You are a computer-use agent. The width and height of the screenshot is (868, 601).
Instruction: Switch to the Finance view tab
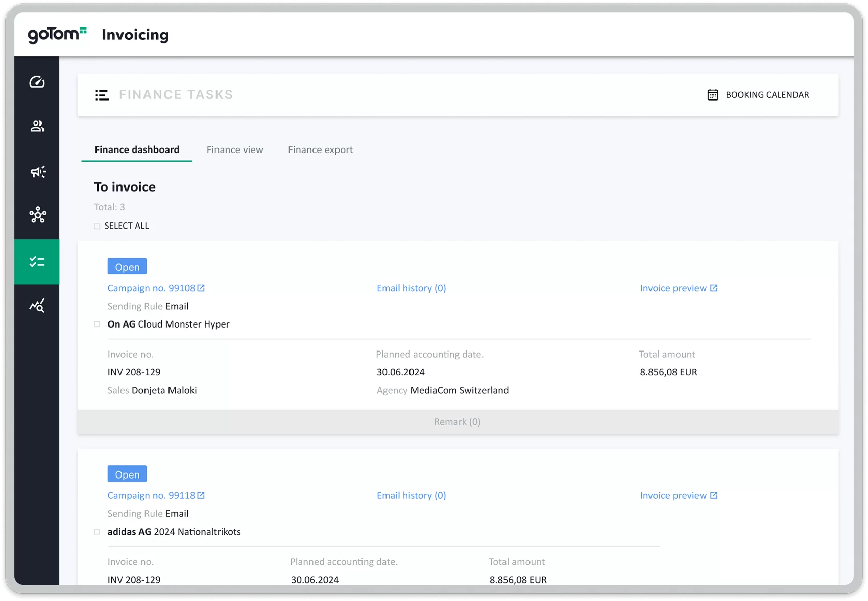(x=235, y=150)
